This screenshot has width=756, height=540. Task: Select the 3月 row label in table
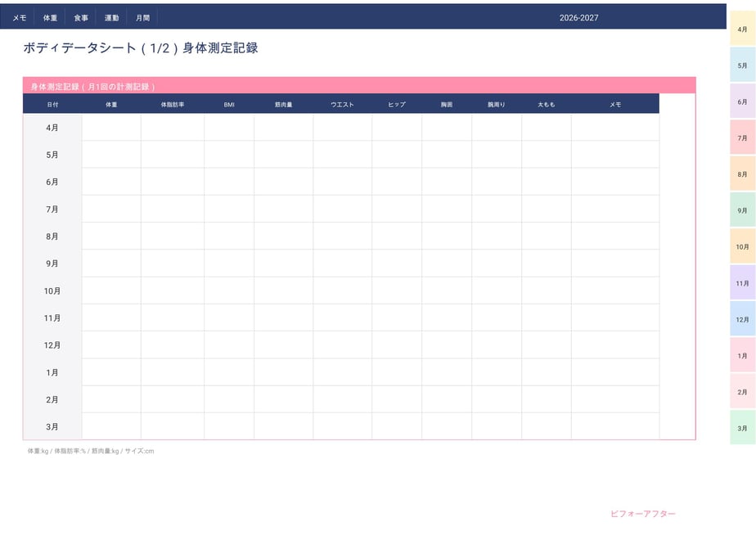tap(52, 426)
